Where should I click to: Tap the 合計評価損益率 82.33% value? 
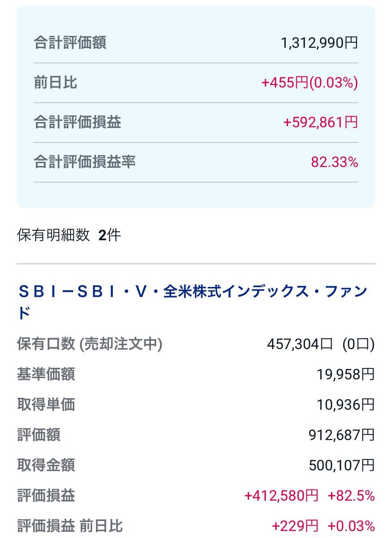(x=334, y=162)
